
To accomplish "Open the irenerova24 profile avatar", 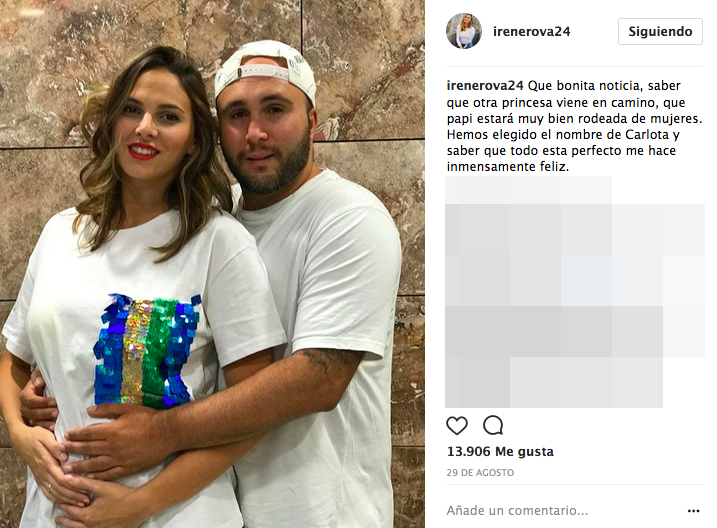I will [464, 31].
